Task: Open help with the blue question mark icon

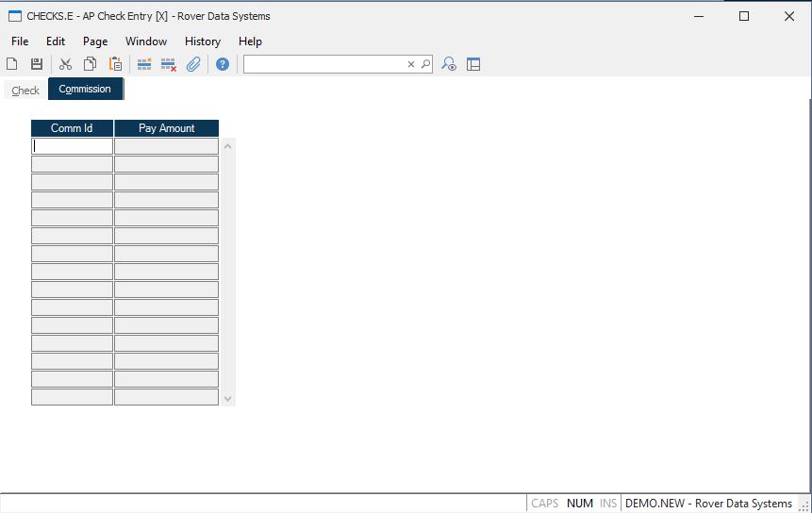Action: point(223,64)
